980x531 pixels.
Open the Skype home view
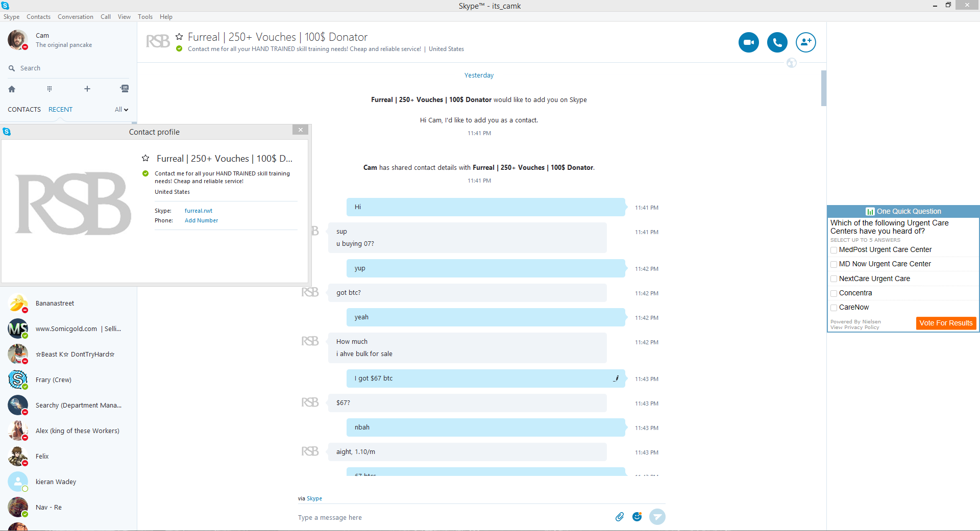coord(12,89)
